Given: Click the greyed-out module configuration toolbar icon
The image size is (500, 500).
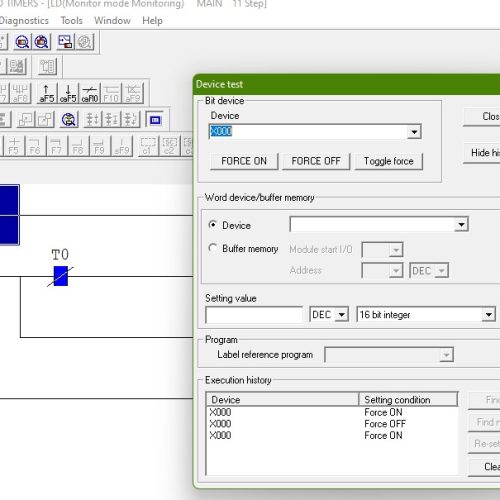Looking at the screenshot, I should click(17, 66).
